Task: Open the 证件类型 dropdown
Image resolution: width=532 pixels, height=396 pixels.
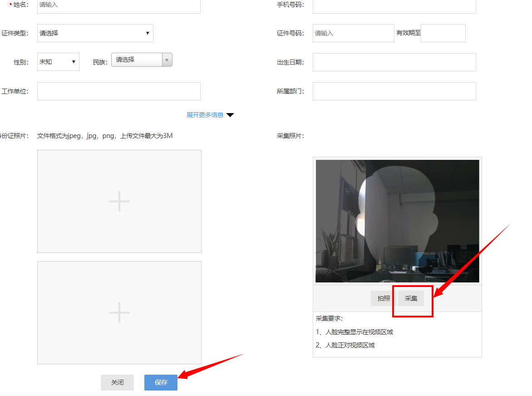Action: coord(95,33)
